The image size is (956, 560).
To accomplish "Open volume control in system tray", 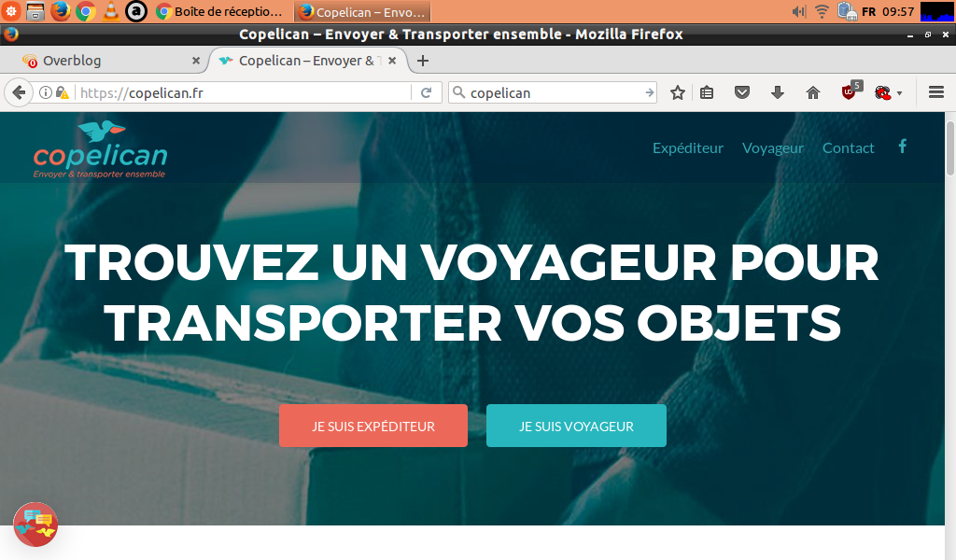I will pos(799,11).
